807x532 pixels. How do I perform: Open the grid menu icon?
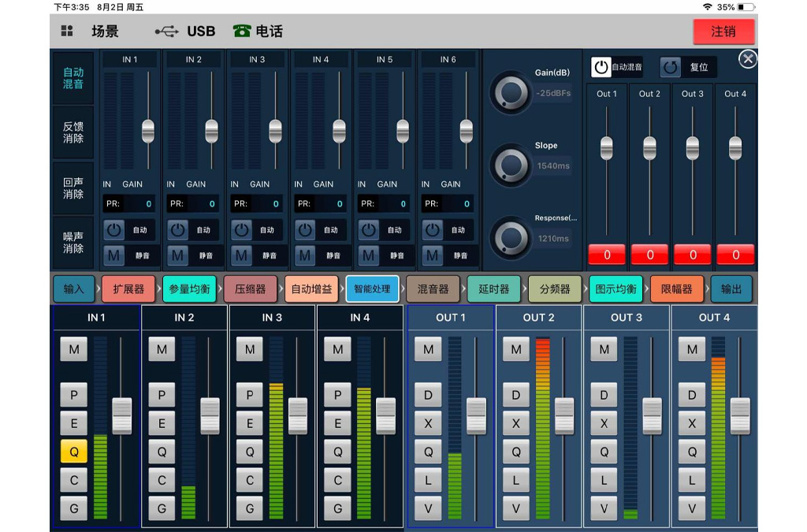point(67,32)
